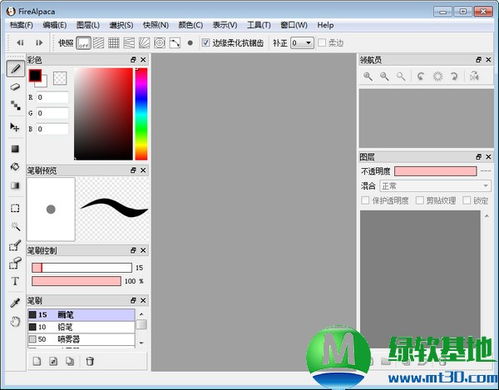The image size is (499, 390).
Task: Adjust the brush opacity slider at 100%
Action: [76, 281]
